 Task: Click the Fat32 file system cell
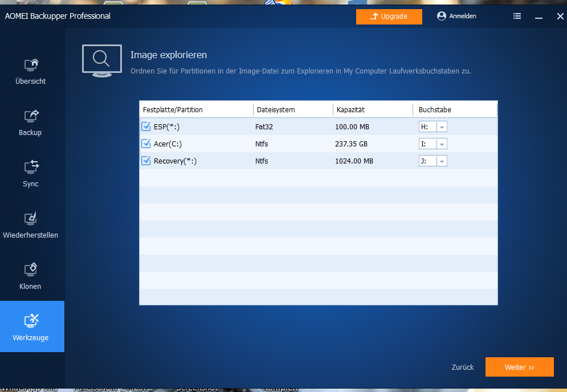[264, 127]
